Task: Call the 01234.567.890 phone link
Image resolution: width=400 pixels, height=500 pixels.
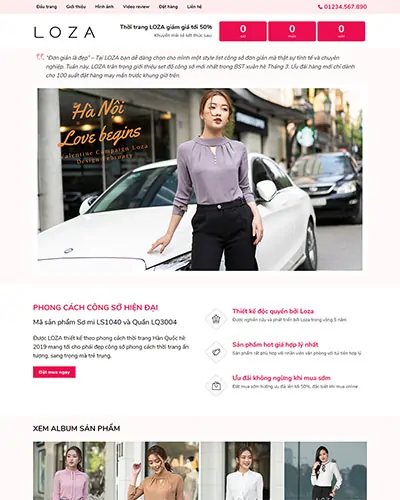Action: pos(345,7)
